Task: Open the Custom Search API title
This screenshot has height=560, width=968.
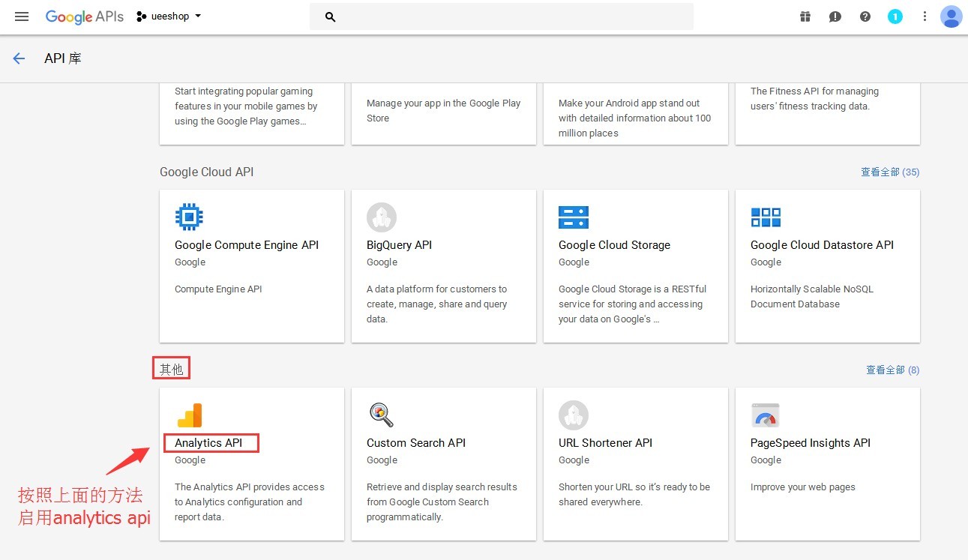Action: (x=416, y=443)
